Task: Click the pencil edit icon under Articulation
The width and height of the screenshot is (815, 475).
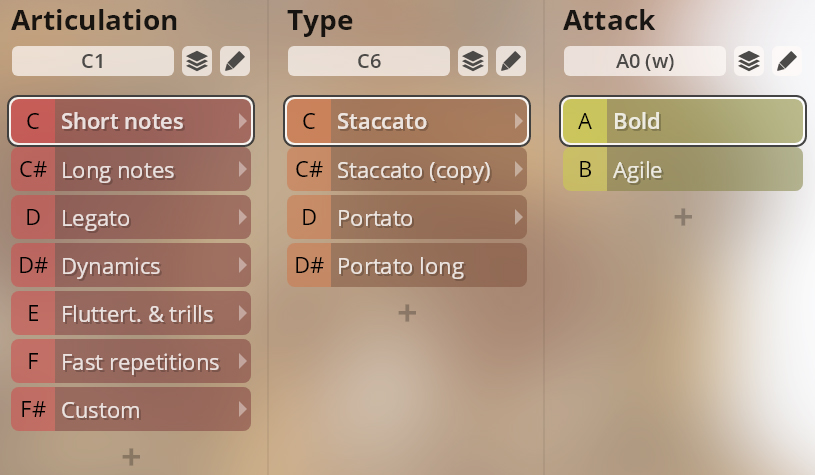Action: tap(235, 61)
